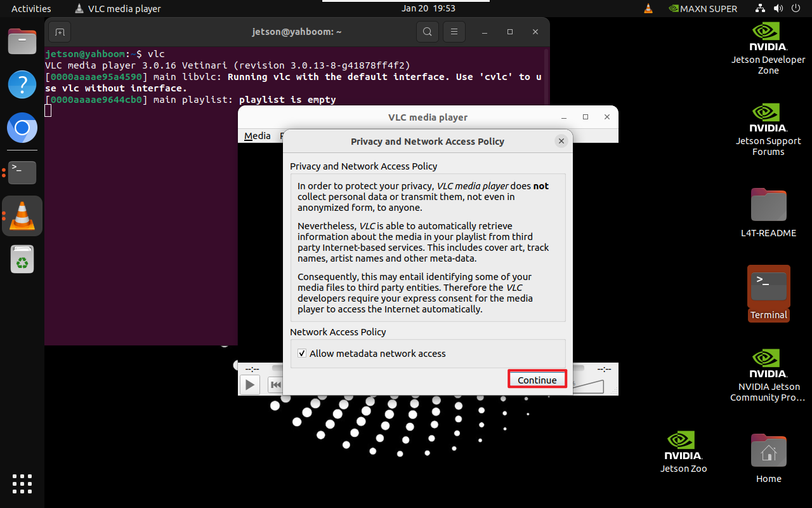Select the Jetson Developer Zone desktop icon
Image resolution: width=812 pixels, height=508 pixels.
[768, 48]
